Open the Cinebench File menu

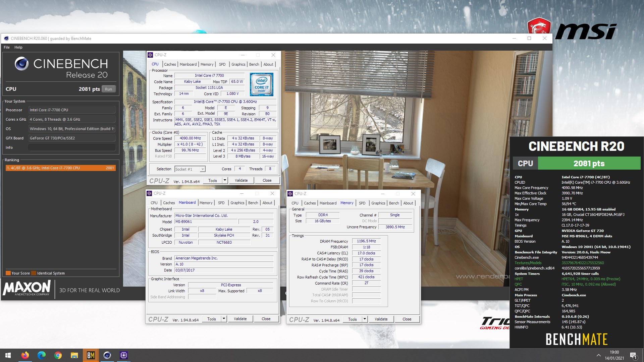7,47
